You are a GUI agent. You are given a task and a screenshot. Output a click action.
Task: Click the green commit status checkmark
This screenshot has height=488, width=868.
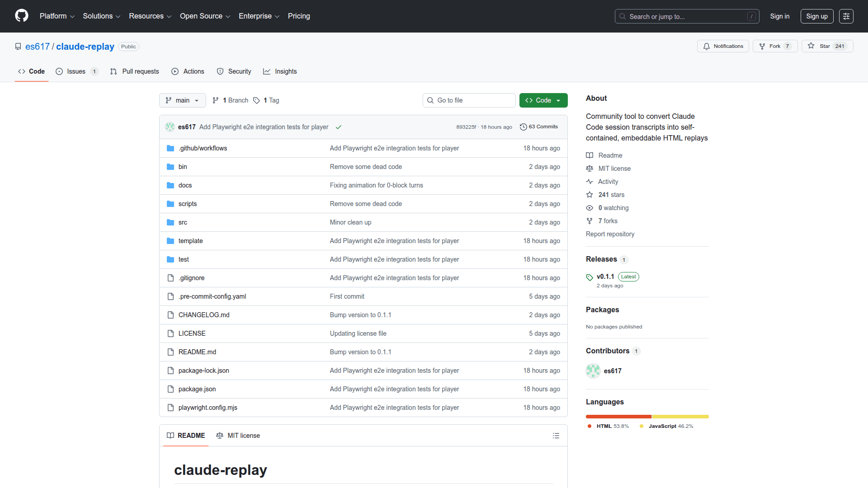(338, 127)
